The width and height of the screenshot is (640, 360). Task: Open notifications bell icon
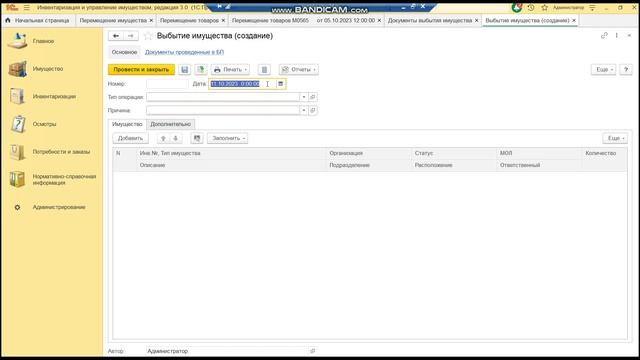click(x=517, y=7)
